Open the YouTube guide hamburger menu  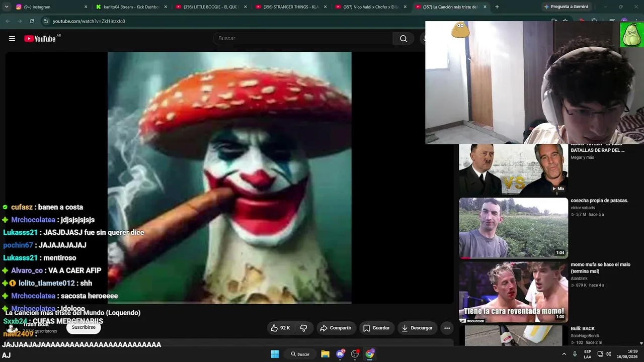12,39
